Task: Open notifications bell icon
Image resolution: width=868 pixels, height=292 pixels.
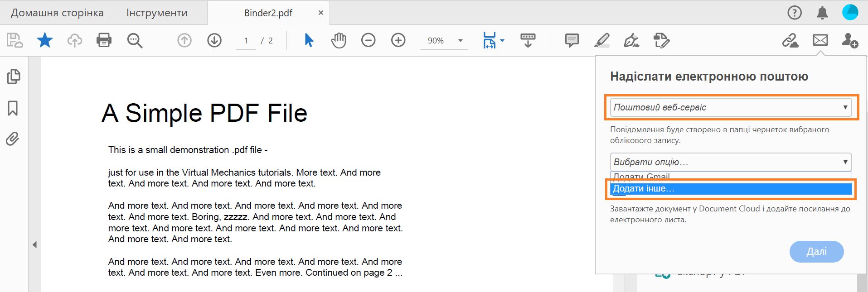Action: [822, 13]
